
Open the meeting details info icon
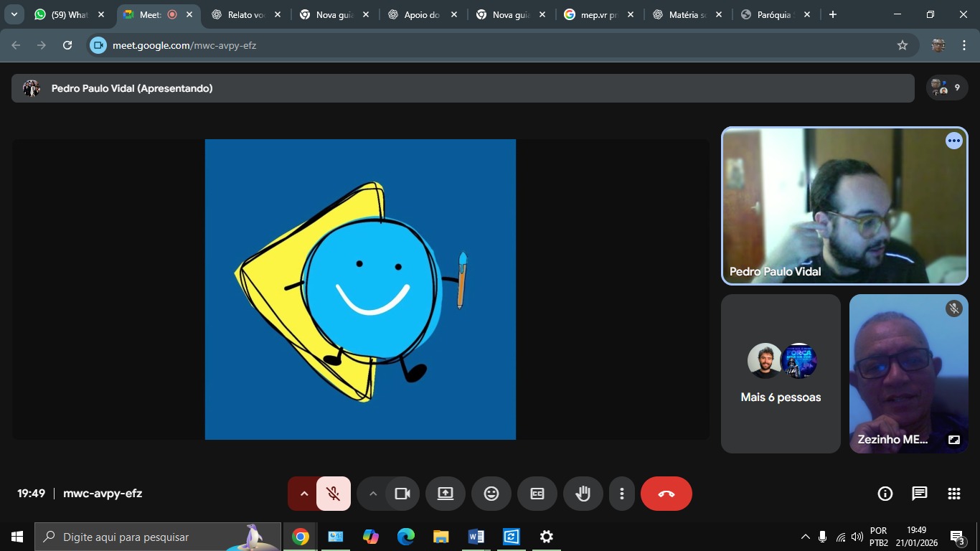click(885, 494)
